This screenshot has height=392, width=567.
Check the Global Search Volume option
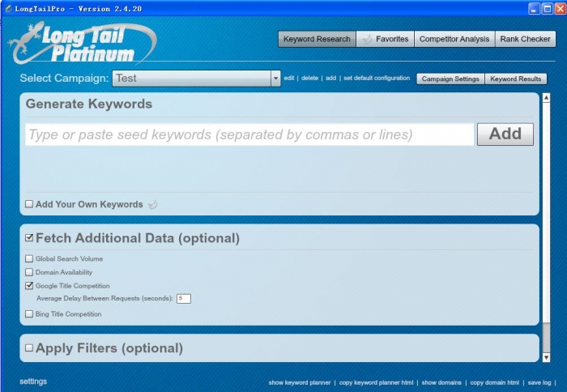29,258
